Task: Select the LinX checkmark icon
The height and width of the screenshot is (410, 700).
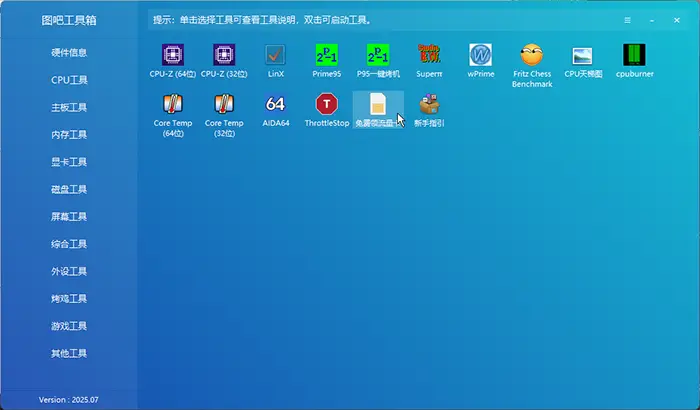Action: [x=275, y=55]
